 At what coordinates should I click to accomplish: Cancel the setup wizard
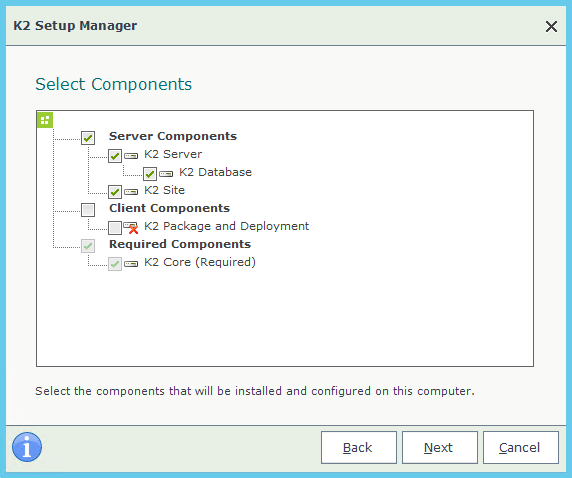521,447
